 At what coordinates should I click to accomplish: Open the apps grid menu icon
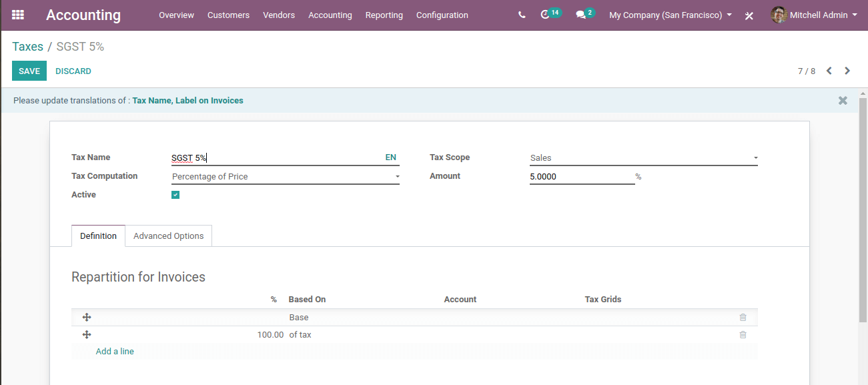[x=18, y=15]
